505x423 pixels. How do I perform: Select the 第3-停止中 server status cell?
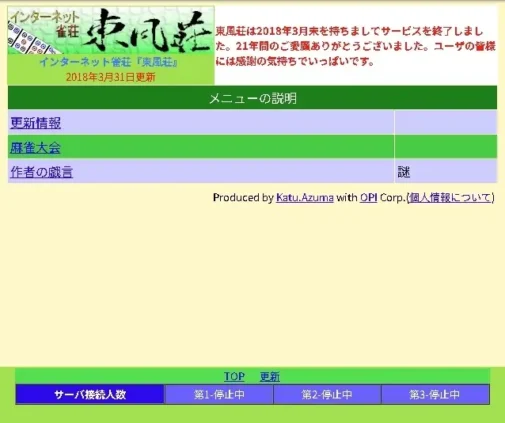click(435, 394)
